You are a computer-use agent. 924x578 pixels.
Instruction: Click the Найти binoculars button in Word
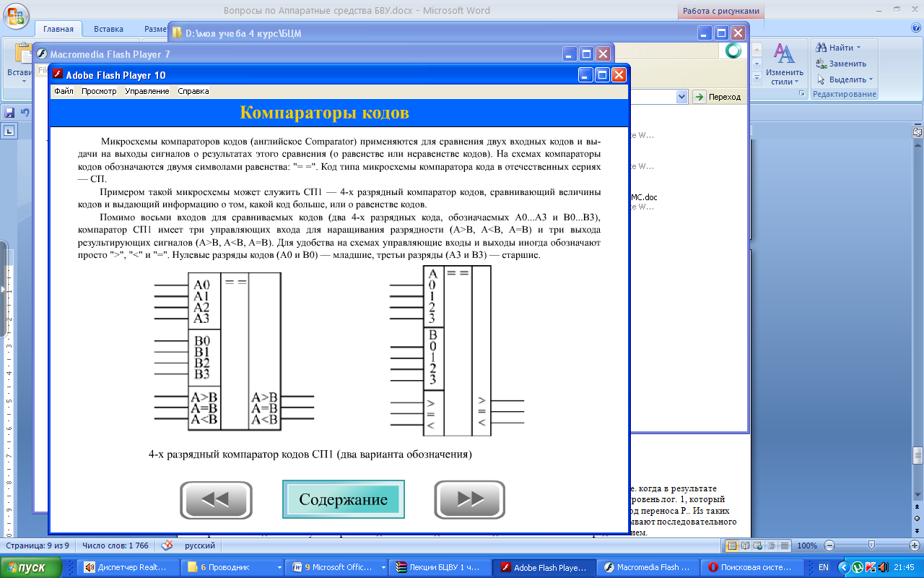coord(834,48)
